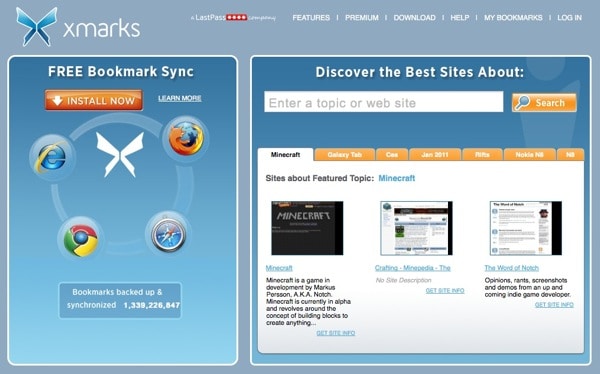
Task: Click the 'No Site Description' text
Action: pos(403,280)
